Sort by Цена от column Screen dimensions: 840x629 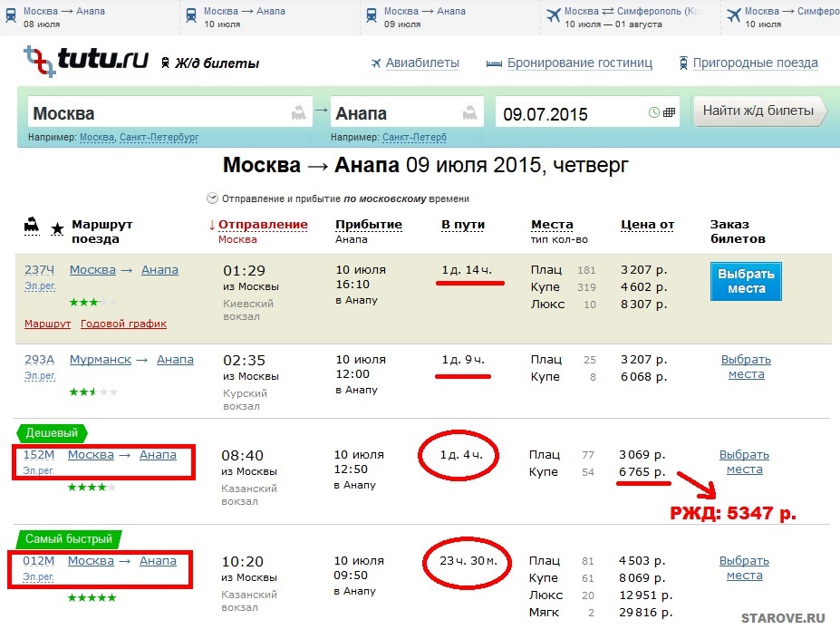(647, 225)
